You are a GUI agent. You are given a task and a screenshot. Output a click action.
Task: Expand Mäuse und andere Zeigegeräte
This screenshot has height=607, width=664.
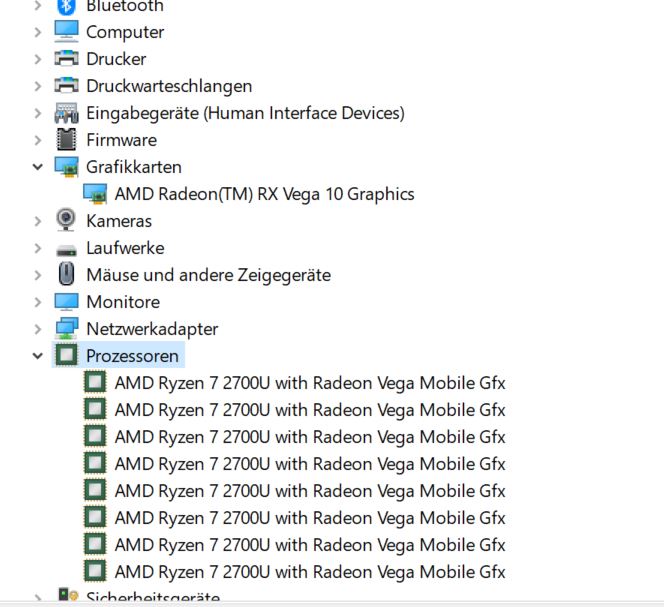click(38, 275)
